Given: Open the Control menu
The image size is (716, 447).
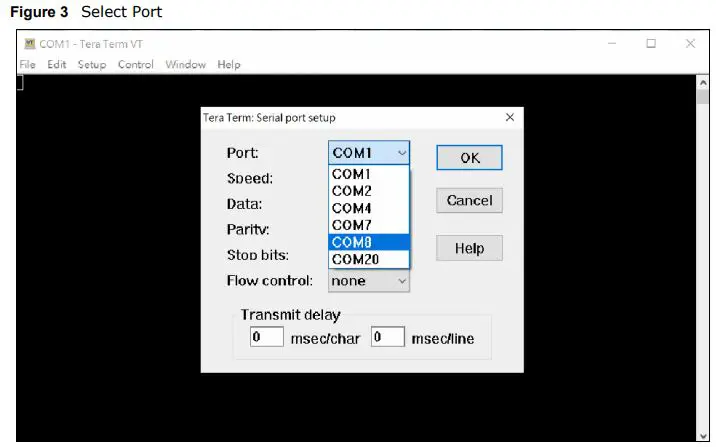Looking at the screenshot, I should [x=136, y=64].
